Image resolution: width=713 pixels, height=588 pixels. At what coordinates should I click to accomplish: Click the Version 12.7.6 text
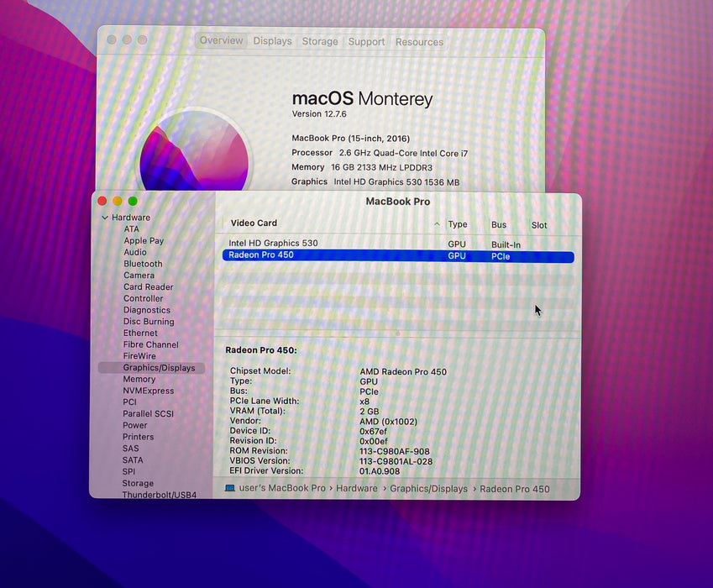click(319, 113)
